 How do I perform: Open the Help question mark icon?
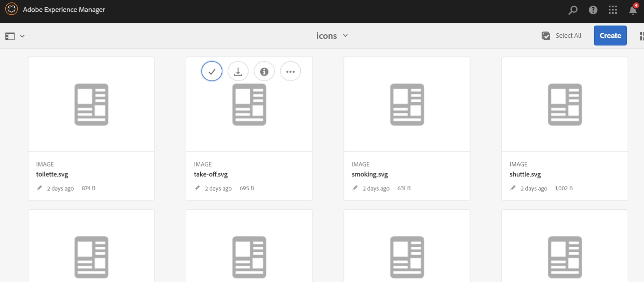[x=593, y=10]
